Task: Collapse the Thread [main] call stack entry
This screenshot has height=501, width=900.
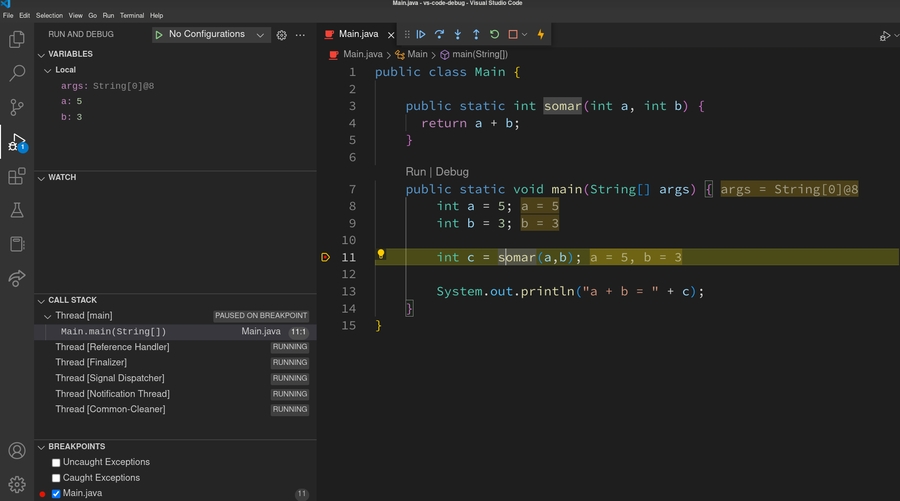Action: 47,316
